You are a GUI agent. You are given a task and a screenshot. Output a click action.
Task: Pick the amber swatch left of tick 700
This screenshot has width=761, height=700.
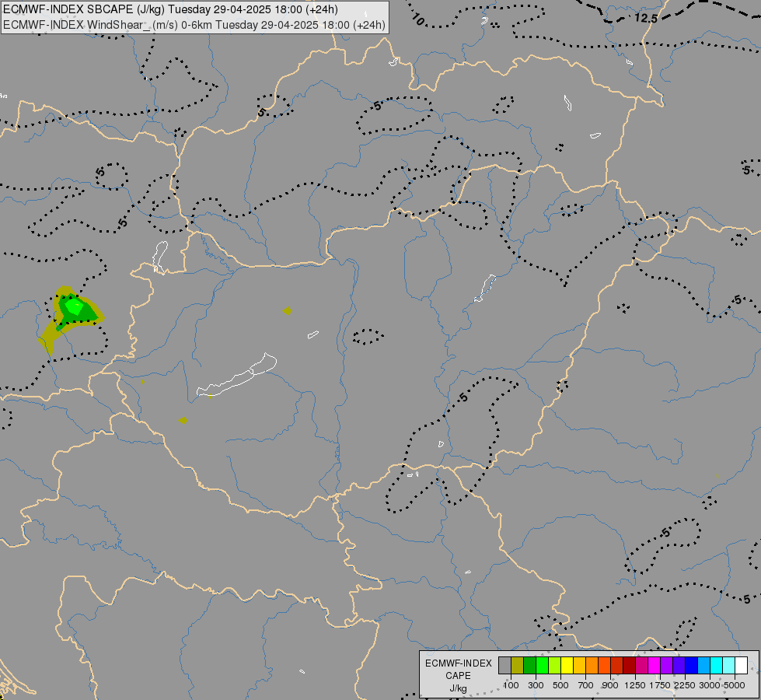coord(579,666)
